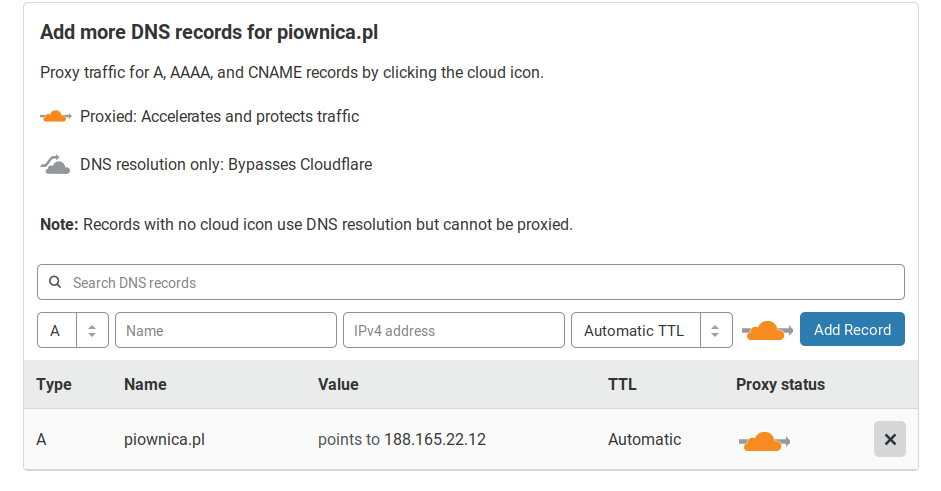Click the orange Proxied cloud legend icon
This screenshot has width=941, height=491.
[56, 117]
